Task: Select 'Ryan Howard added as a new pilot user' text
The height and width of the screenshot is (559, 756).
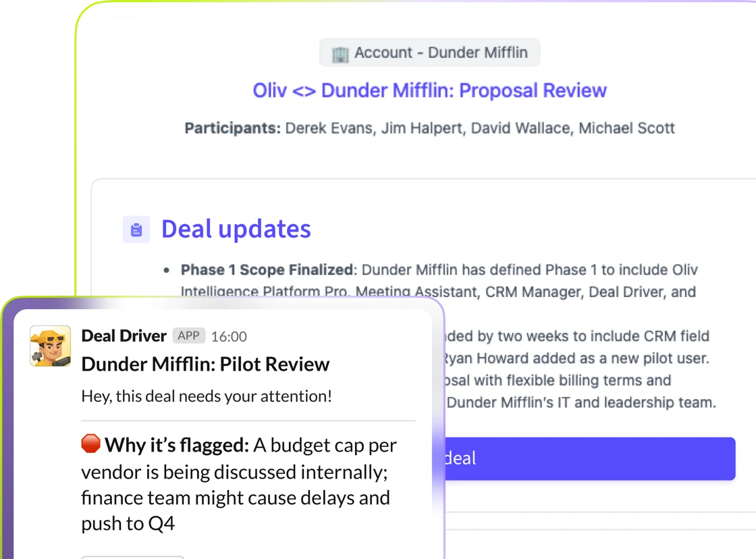Action: pyautogui.click(x=576, y=358)
